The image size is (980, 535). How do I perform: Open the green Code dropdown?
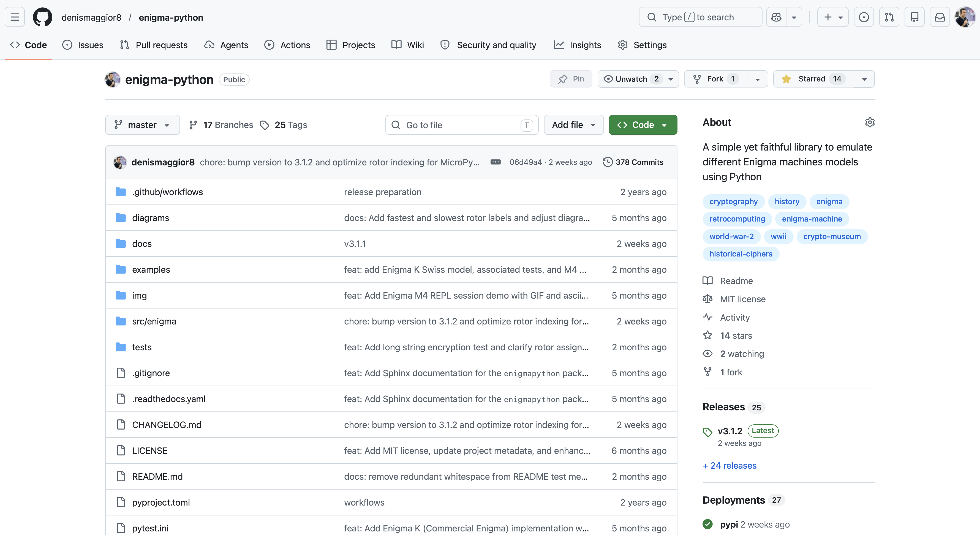pos(643,125)
